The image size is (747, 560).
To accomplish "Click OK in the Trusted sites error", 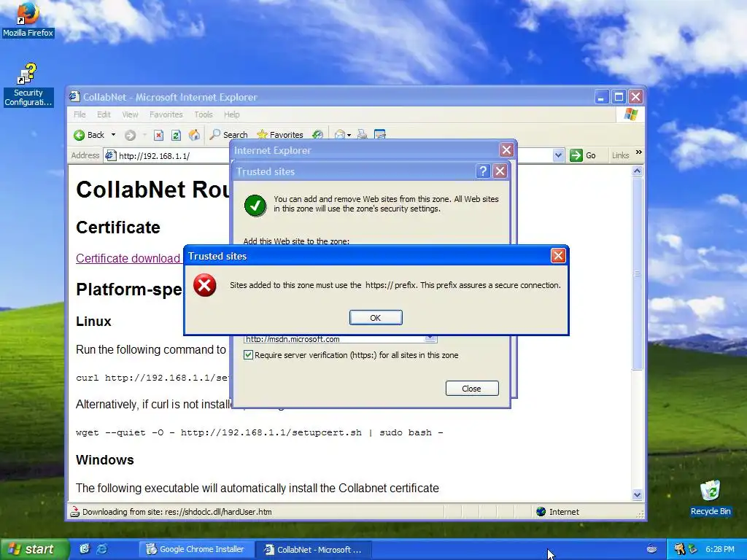I will tap(376, 318).
